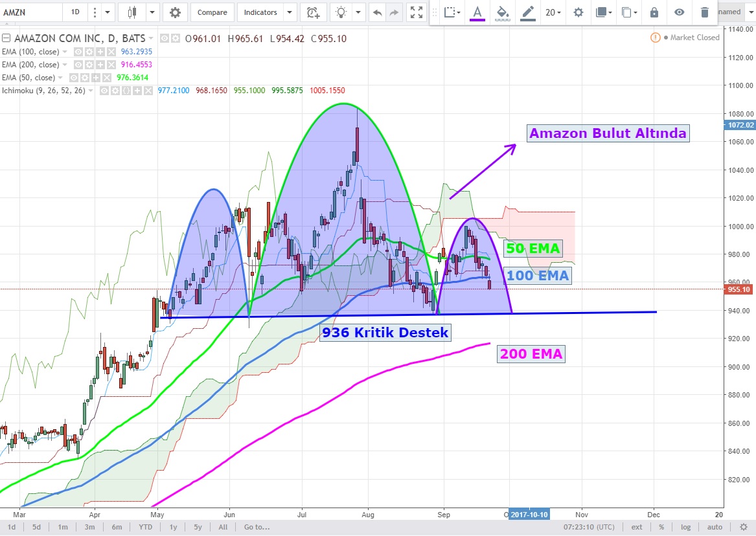Viewport: 756px width, 536px height.
Task: Toggle extended hours with ext button
Action: [637, 527]
